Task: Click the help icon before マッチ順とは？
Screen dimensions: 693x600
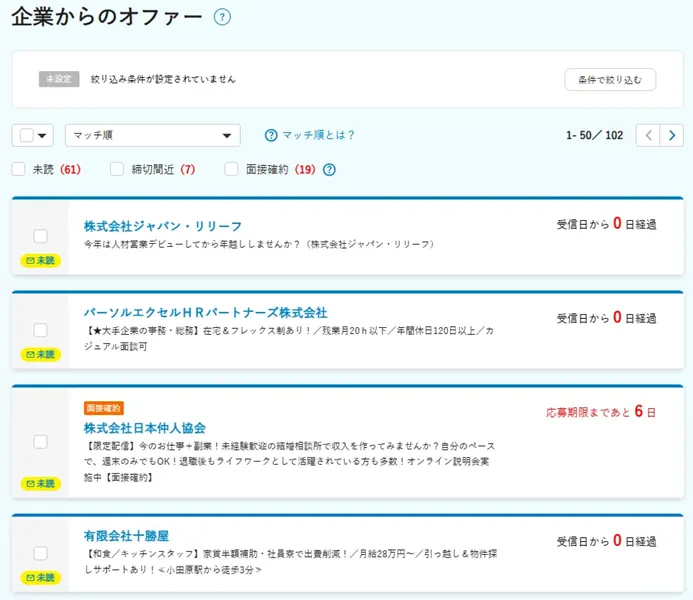Action: tap(270, 135)
